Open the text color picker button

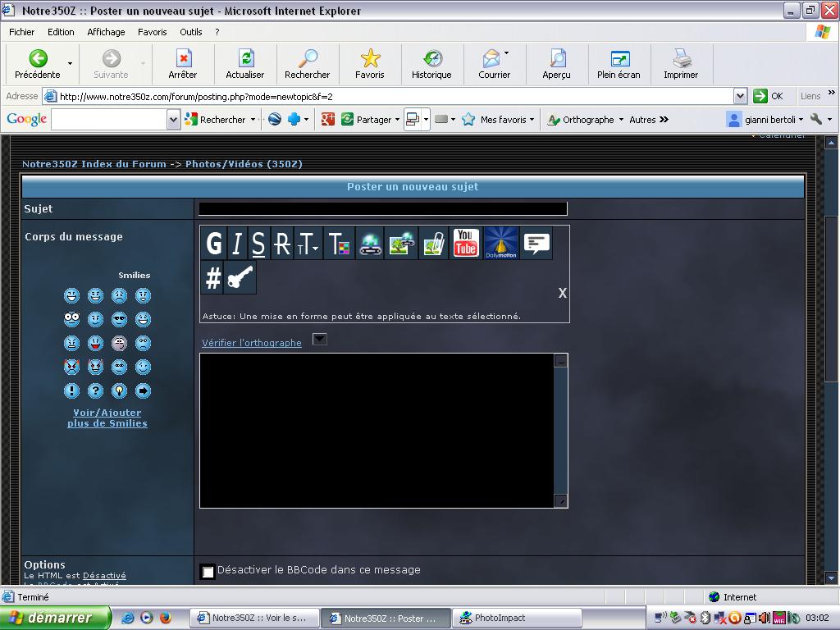pyautogui.click(x=339, y=244)
